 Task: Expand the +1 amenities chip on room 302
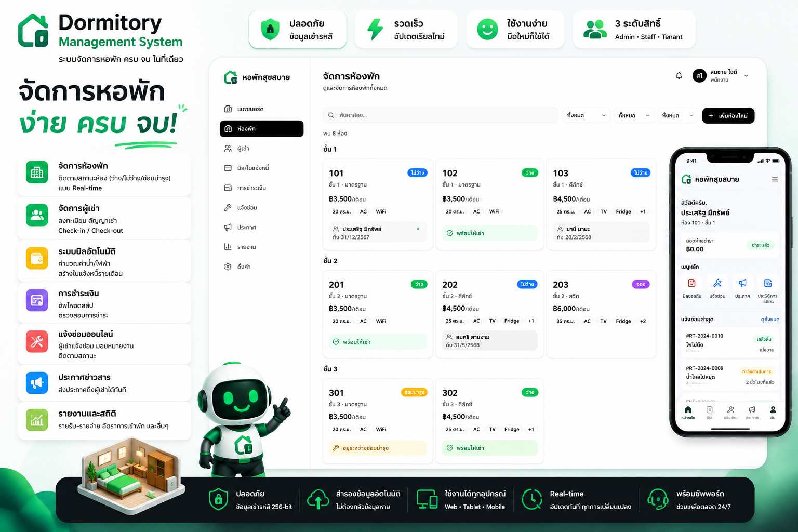pos(531,429)
